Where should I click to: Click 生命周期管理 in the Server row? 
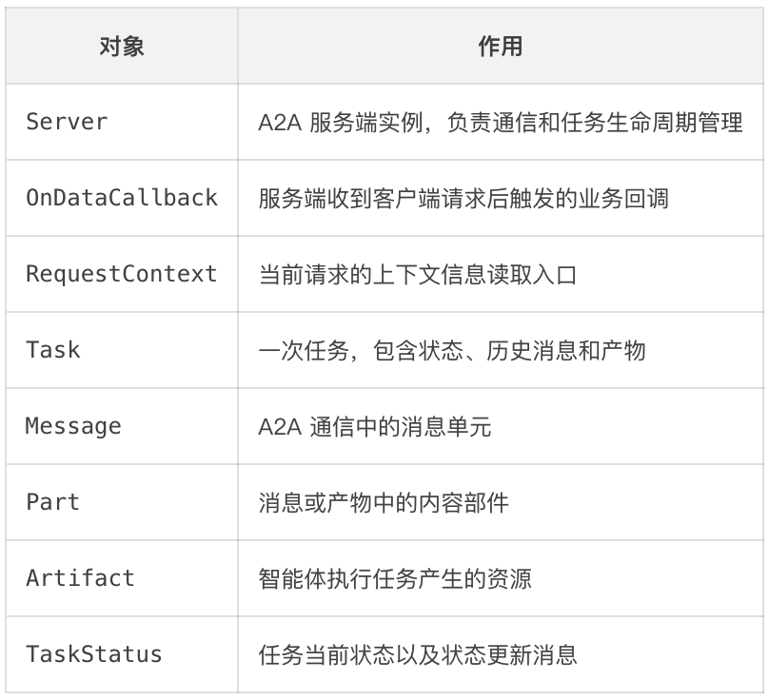pyautogui.click(x=675, y=122)
